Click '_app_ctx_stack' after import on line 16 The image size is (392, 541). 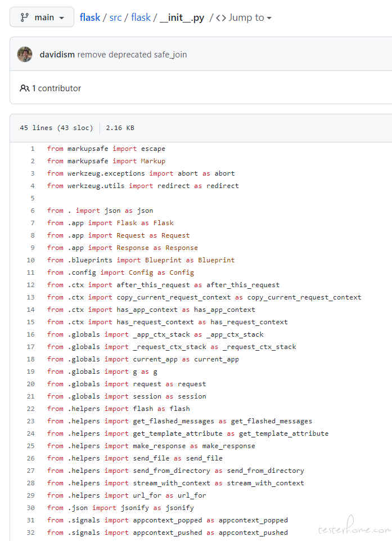pyautogui.click(x=161, y=334)
